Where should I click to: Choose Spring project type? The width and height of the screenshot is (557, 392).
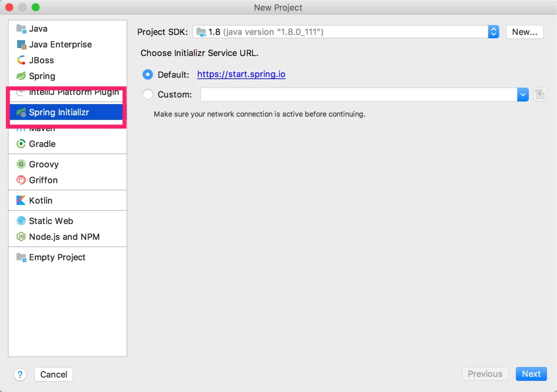[68, 76]
